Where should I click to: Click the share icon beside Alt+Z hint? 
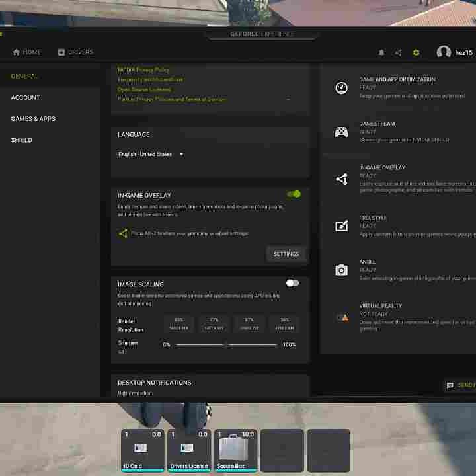(x=123, y=233)
